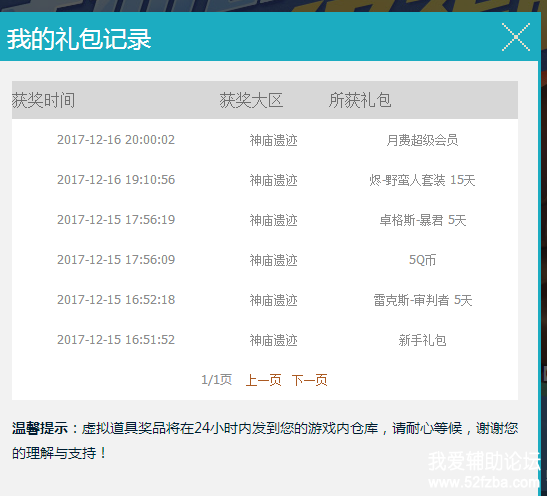
Task: Click the 我的礼包记录 dialog title
Action: click(79, 39)
